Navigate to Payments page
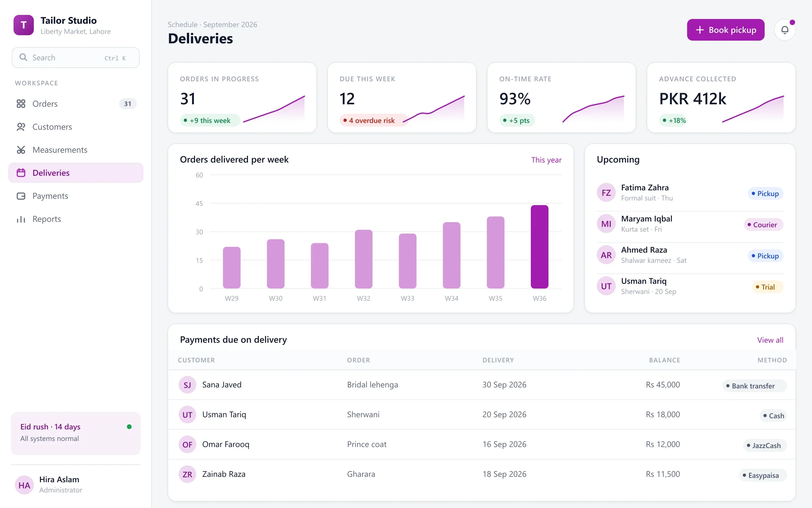The width and height of the screenshot is (812, 508). tap(76, 196)
